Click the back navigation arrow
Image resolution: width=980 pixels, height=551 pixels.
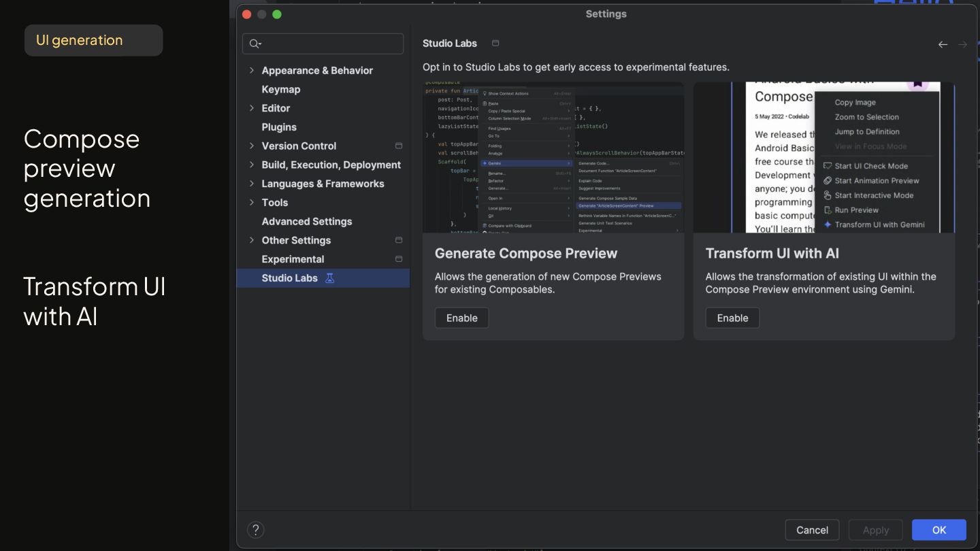tap(943, 44)
